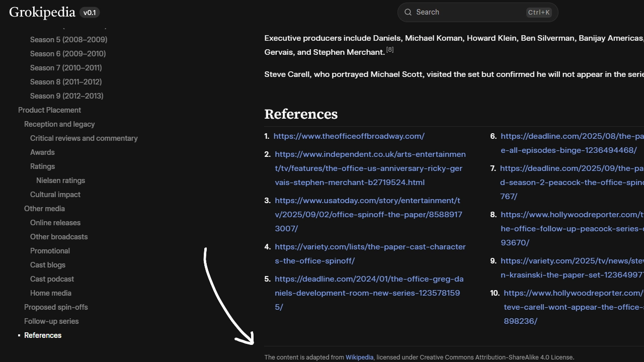Open the Independent reference link
Screen dimensions: 644x362
pos(370,168)
